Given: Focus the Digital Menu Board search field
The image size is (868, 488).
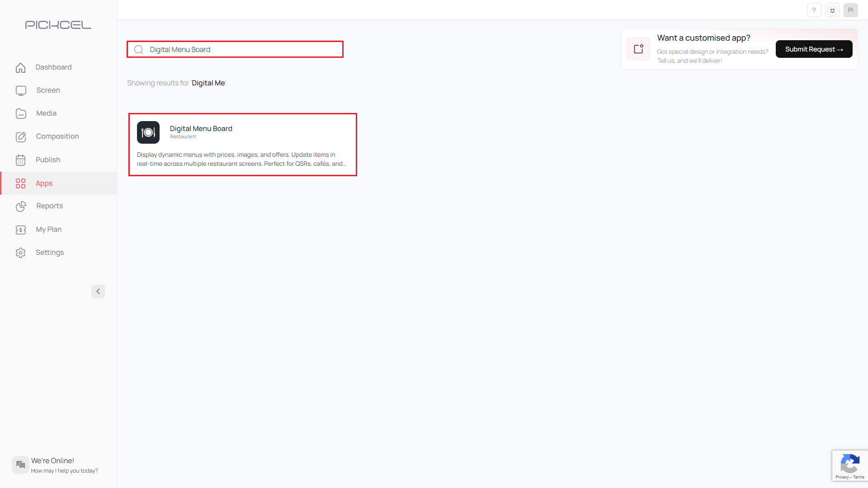Looking at the screenshot, I should coord(244,49).
